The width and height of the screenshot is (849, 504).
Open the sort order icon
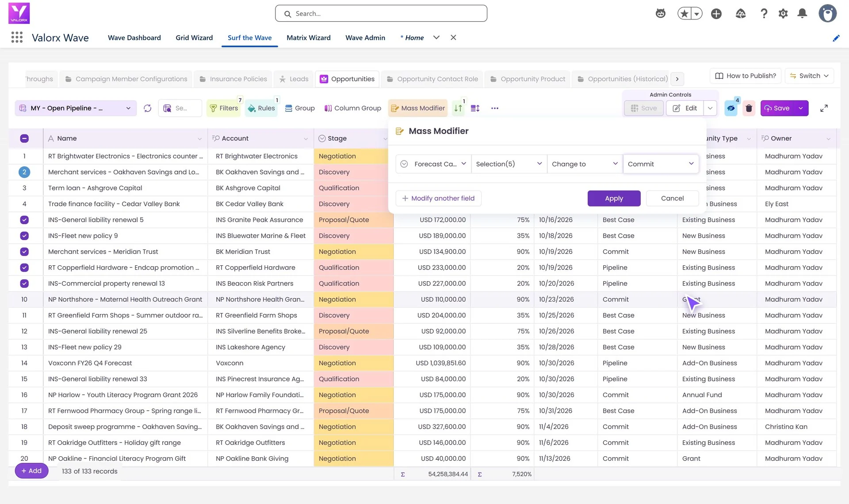(x=459, y=108)
